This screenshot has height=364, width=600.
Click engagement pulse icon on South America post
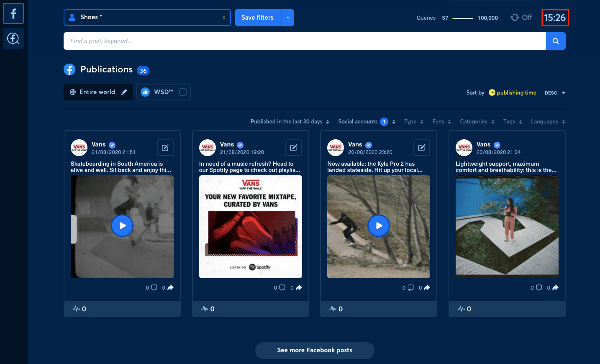click(x=76, y=309)
